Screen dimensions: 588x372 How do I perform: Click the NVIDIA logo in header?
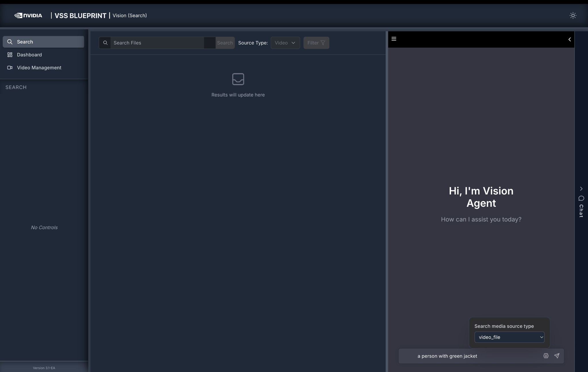point(28,15)
